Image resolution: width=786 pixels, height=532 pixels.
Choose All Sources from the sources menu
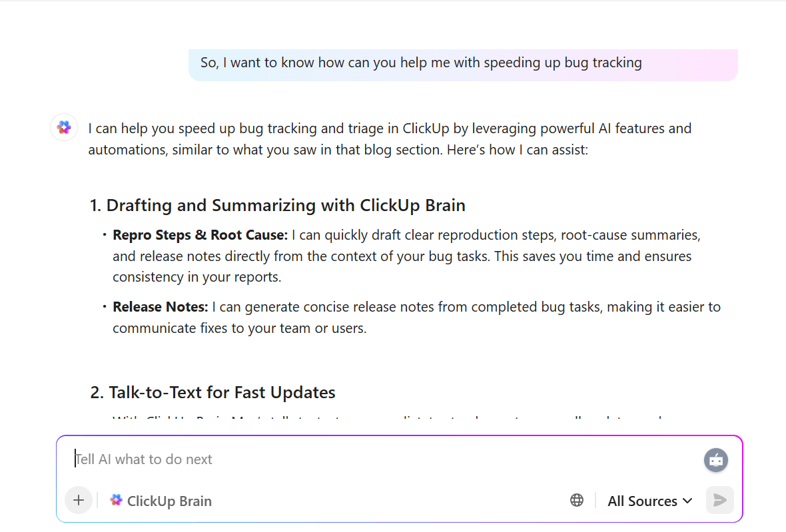coord(641,501)
